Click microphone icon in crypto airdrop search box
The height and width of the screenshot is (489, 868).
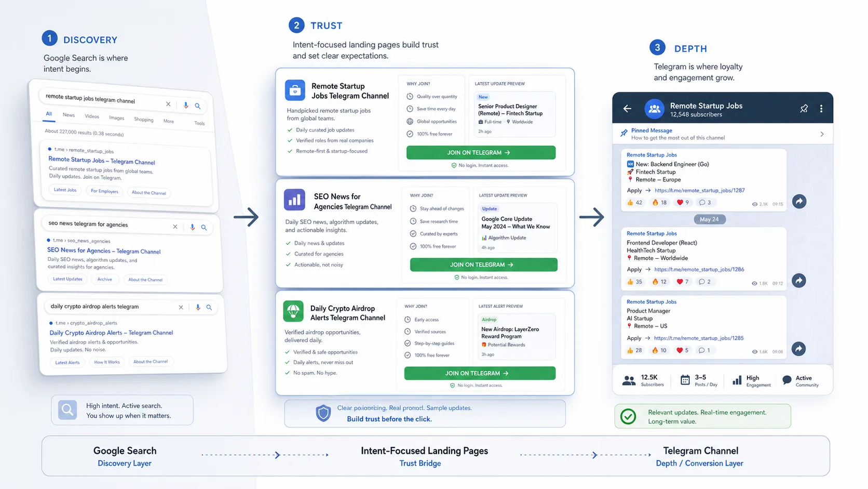coord(198,307)
